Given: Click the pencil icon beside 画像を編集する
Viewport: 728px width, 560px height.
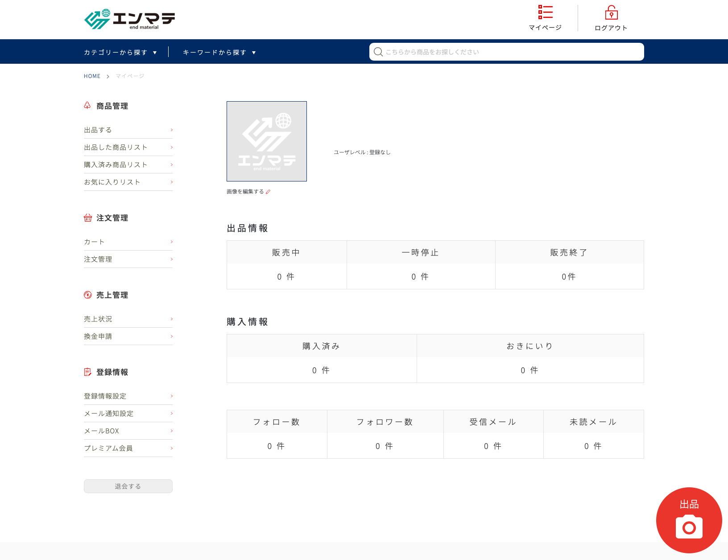Looking at the screenshot, I should pos(268,192).
